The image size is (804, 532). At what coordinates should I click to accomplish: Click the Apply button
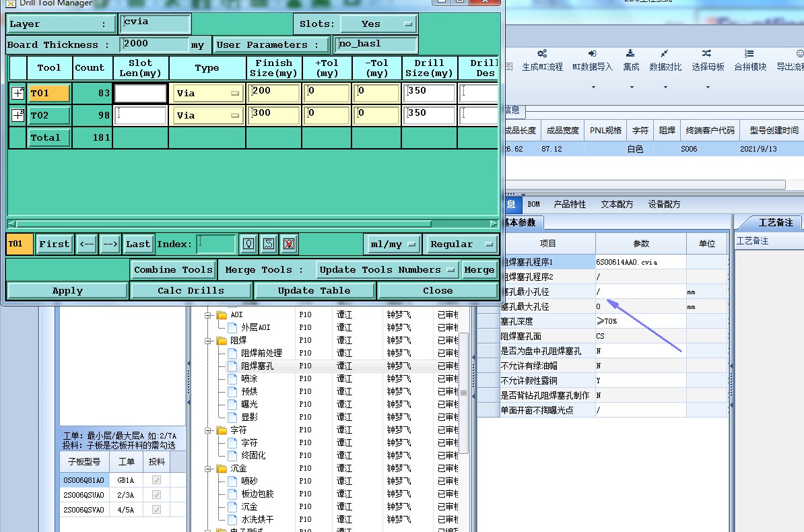click(68, 291)
